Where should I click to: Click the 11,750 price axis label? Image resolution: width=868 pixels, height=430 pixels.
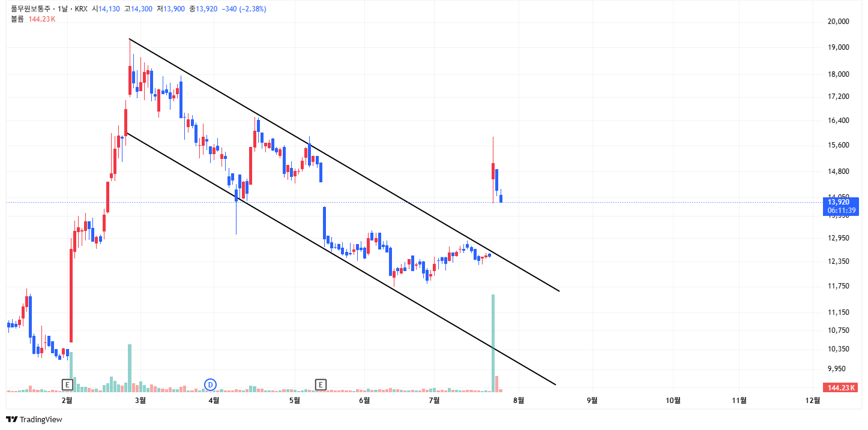[x=838, y=286]
